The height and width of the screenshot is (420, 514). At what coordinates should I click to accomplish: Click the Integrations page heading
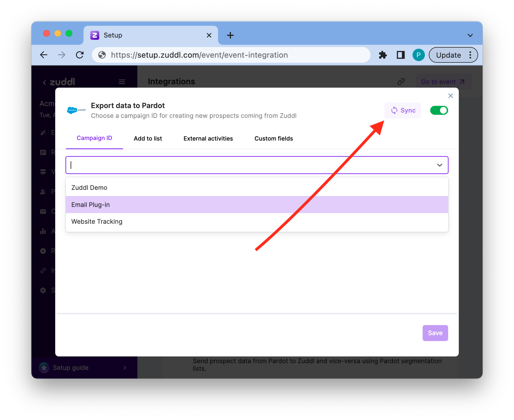click(171, 81)
